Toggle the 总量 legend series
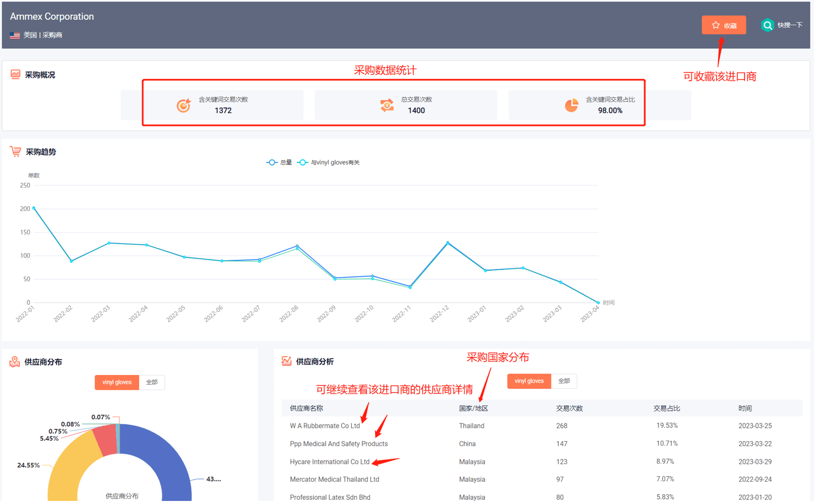This screenshot has width=815, height=504. tap(280, 162)
